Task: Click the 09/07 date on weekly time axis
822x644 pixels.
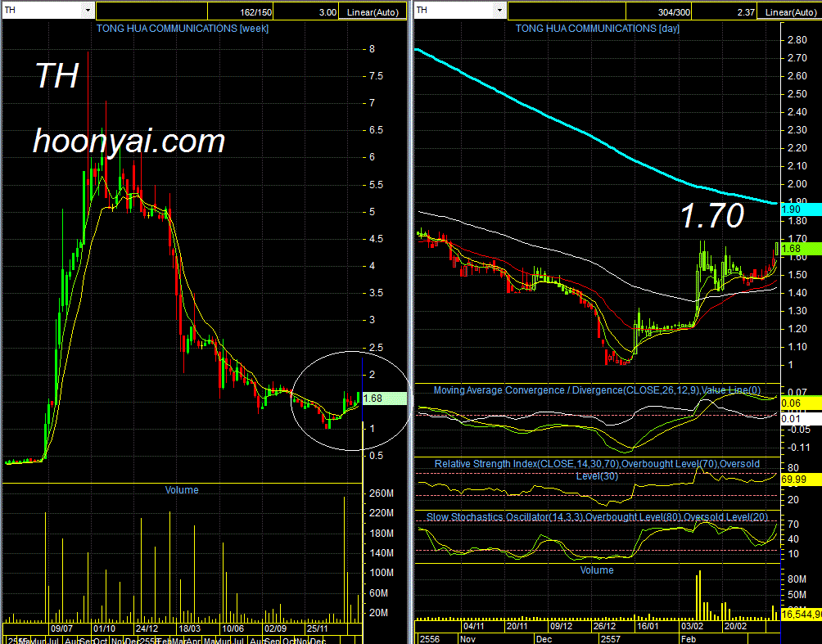Action: click(61, 628)
